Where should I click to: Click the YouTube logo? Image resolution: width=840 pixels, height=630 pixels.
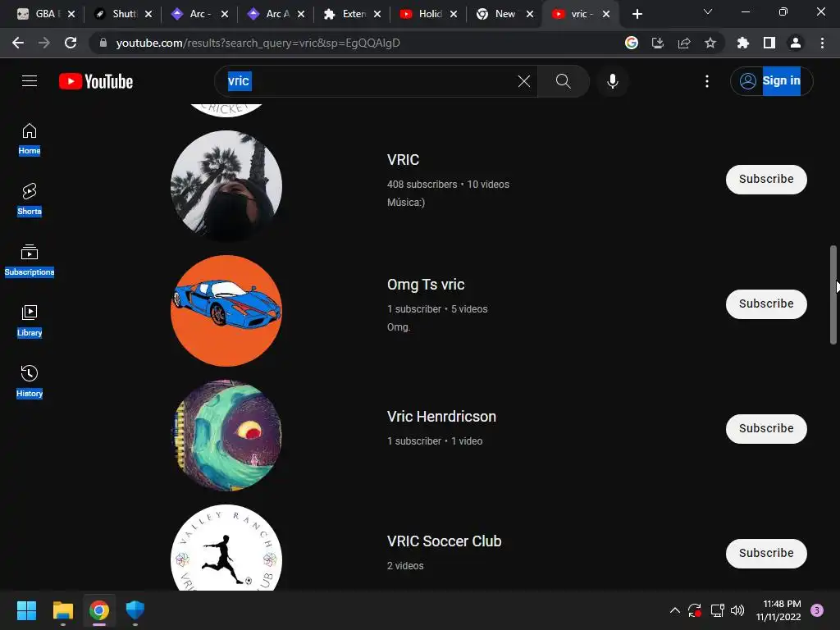(x=96, y=81)
